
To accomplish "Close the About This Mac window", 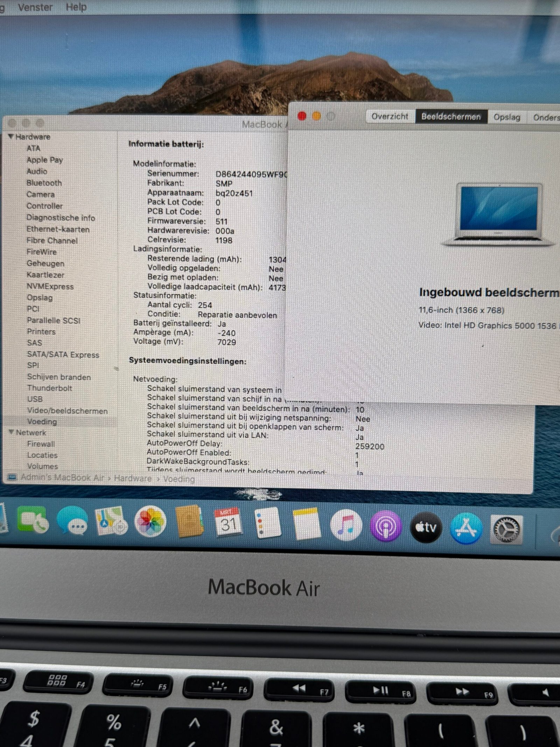I will [x=302, y=116].
